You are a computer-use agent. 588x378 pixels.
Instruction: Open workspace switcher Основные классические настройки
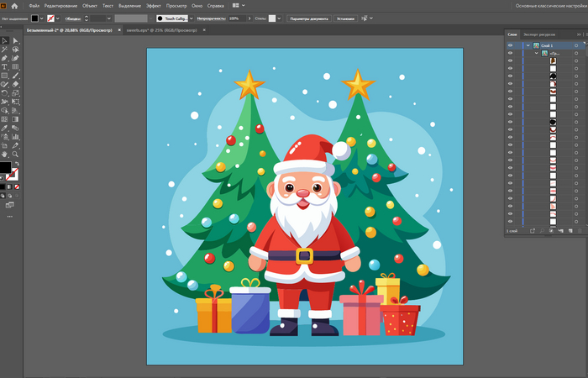pos(551,6)
